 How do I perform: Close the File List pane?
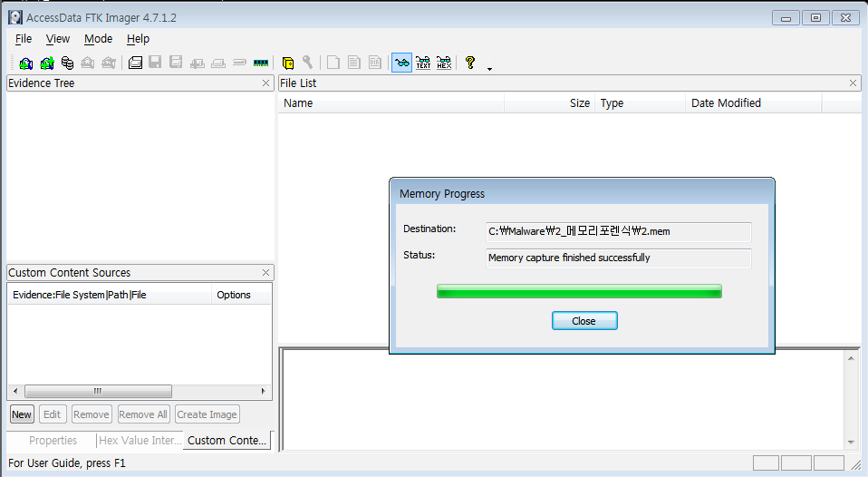(x=854, y=83)
